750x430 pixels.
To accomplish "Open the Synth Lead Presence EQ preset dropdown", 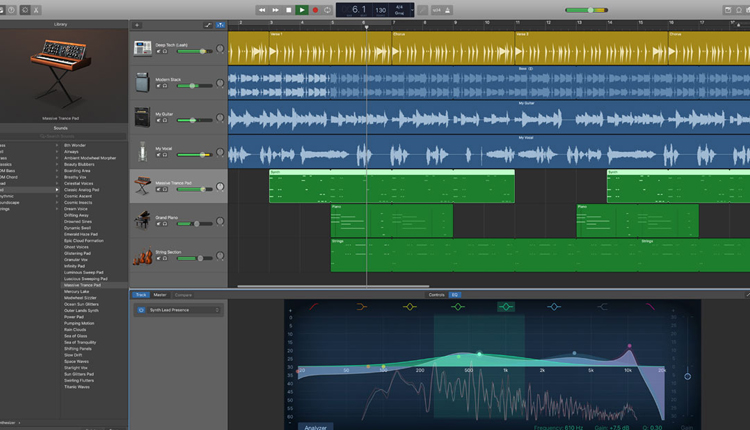I will (x=184, y=310).
